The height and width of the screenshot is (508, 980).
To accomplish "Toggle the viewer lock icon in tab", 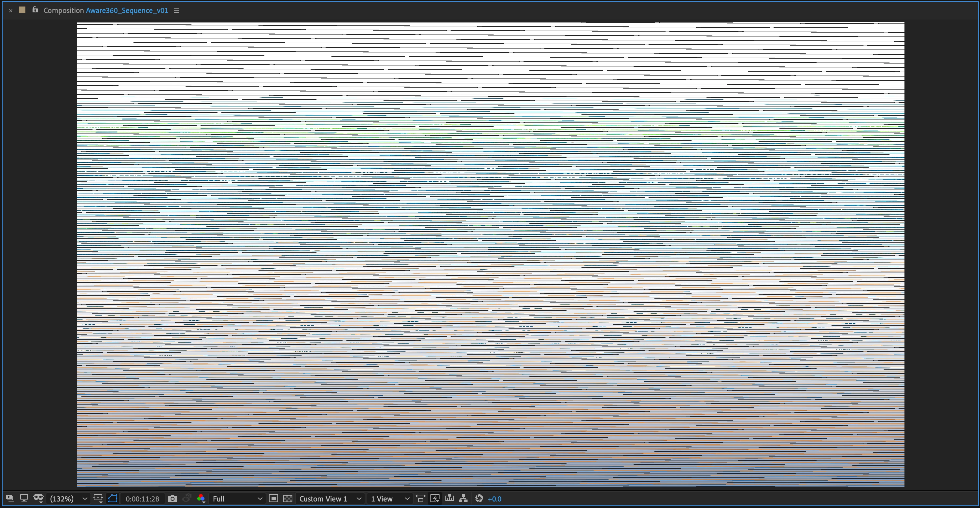I will pos(35,10).
